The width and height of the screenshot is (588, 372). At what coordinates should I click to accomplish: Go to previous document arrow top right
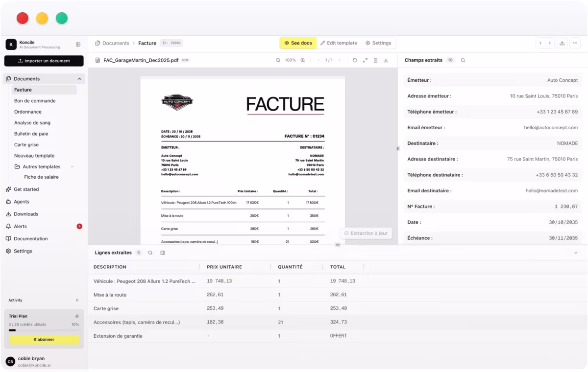pos(540,43)
